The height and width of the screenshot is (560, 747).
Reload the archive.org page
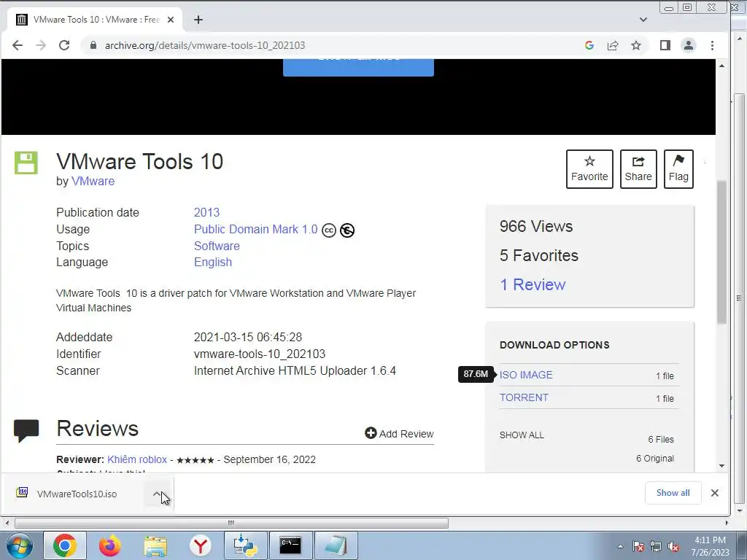[64, 45]
